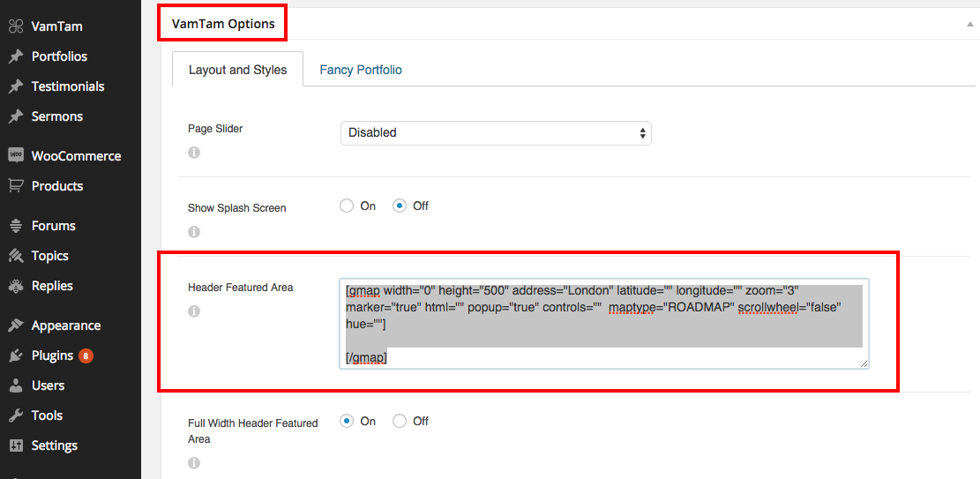Click the textarea resize handle corner

(x=864, y=363)
